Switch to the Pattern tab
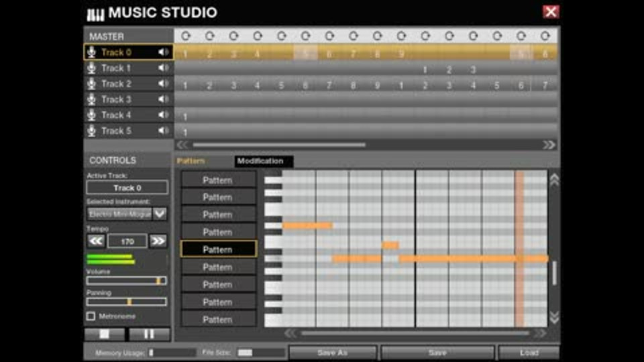 191,161
